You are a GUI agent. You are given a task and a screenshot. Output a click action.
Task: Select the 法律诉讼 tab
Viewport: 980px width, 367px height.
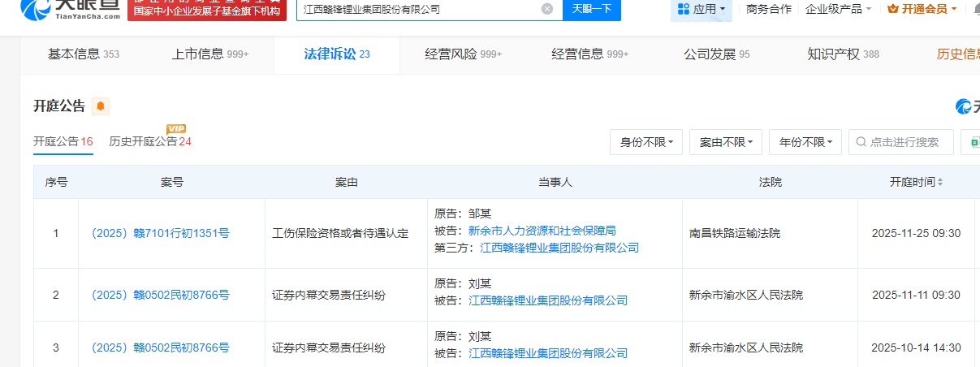(337, 54)
